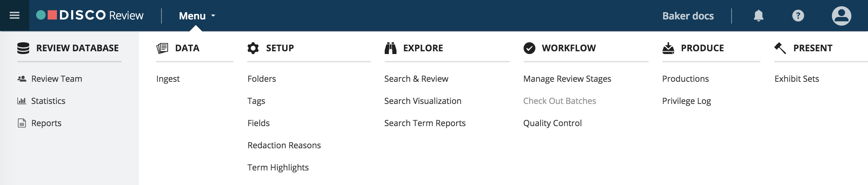Image resolution: width=868 pixels, height=185 pixels.
Task: Select Quality Control under Workflow
Action: (552, 123)
